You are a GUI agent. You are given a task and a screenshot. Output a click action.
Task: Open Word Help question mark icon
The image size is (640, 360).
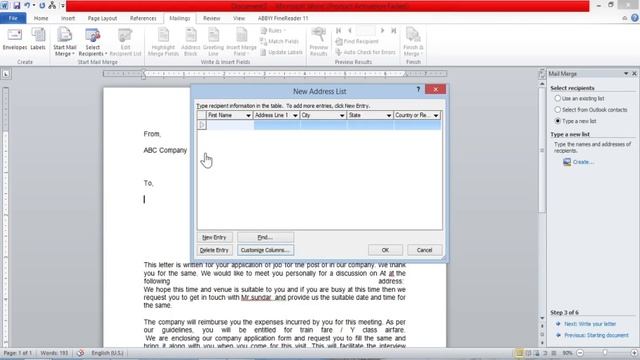tap(635, 18)
